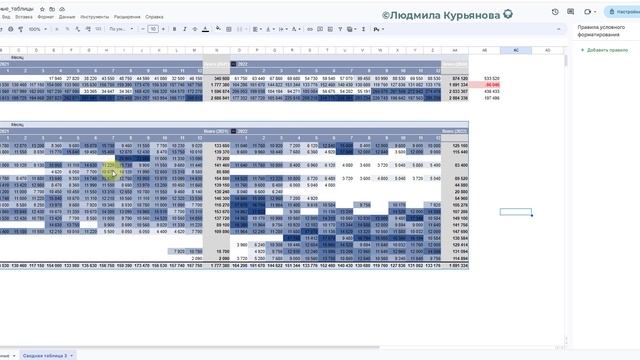The width and height of the screenshot is (640, 360).
Task: Click the blue access settings share button
Action: [x=623, y=12]
